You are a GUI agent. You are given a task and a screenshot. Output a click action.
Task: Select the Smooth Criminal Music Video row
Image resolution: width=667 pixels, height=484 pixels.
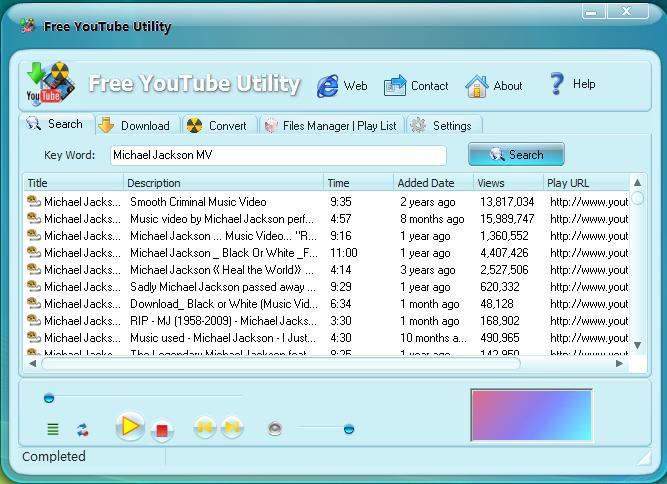point(327,202)
